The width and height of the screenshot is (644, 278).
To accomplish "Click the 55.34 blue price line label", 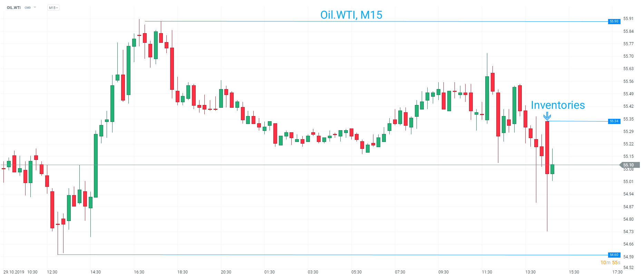I will tap(614, 121).
